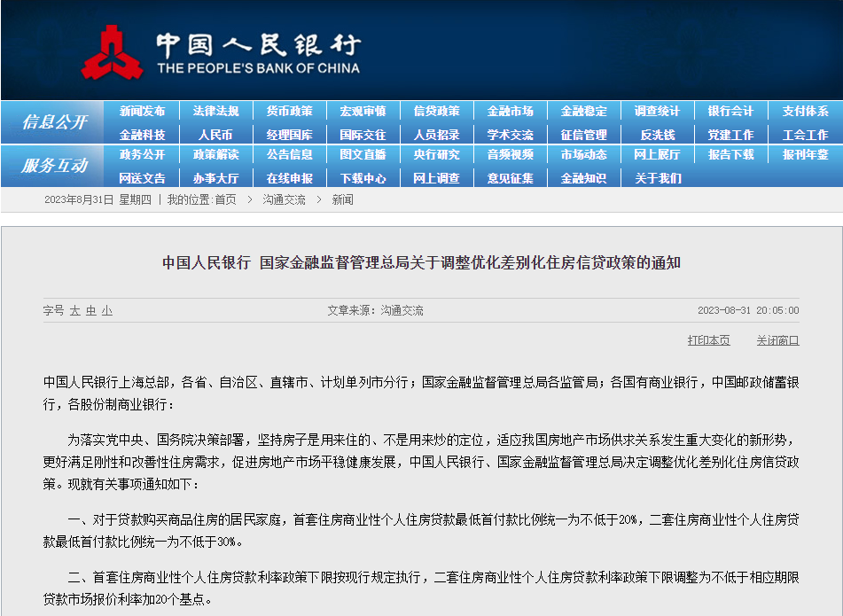Viewport: 843px width, 616px height.
Task: Click 首页 breadcrumb link
Action: pyautogui.click(x=225, y=200)
